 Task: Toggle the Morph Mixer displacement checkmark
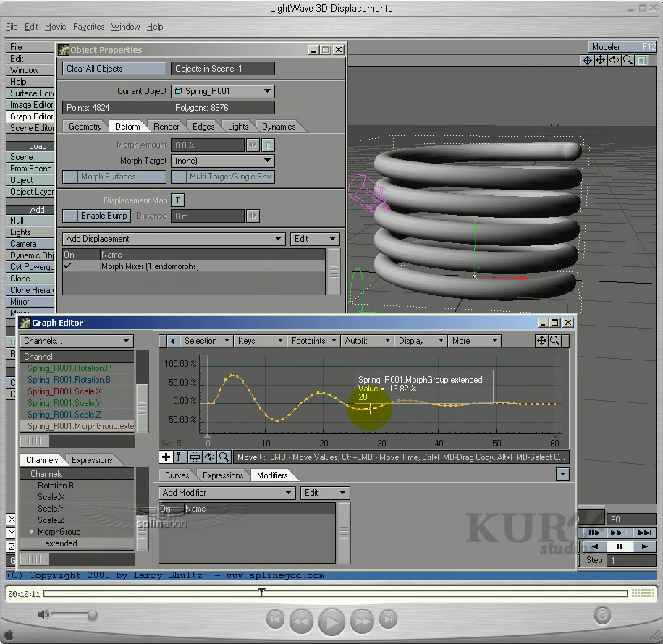[x=68, y=266]
